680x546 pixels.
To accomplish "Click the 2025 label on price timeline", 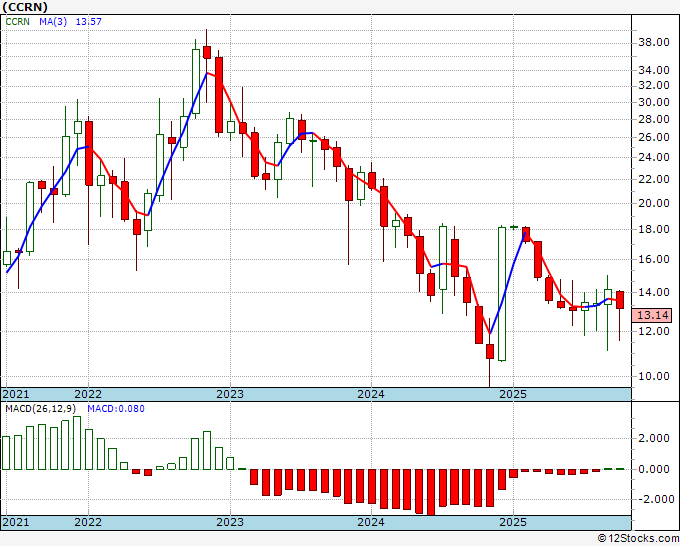I will 513,394.
